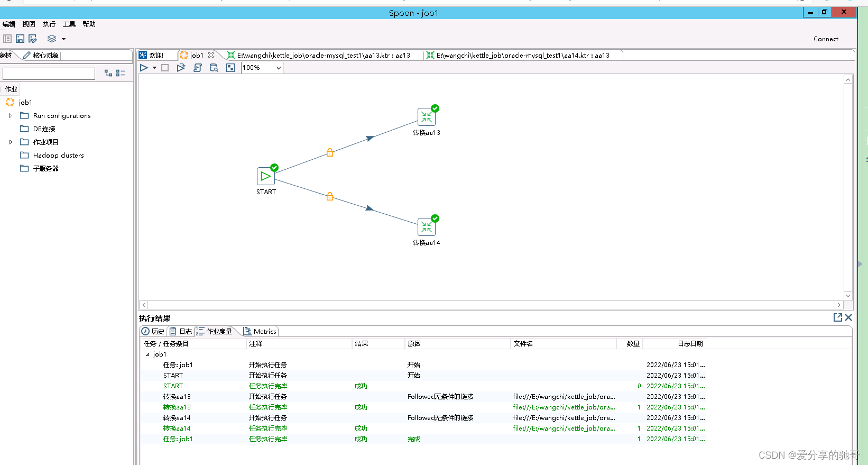The width and height of the screenshot is (868, 465).
Task: Click the sidebar search input field
Action: pos(49,74)
